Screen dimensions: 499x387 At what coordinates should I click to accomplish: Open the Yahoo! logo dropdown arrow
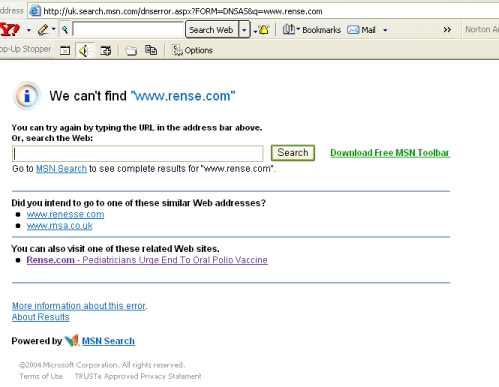(x=29, y=30)
